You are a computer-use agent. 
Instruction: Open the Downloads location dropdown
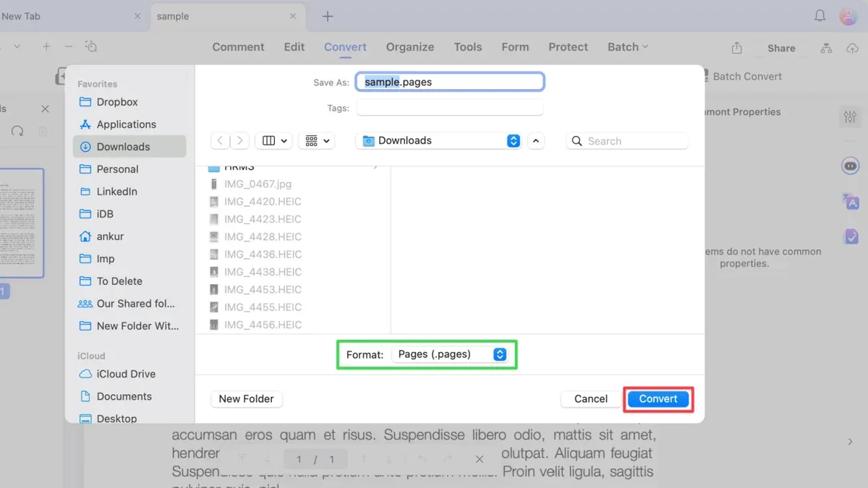coord(439,141)
